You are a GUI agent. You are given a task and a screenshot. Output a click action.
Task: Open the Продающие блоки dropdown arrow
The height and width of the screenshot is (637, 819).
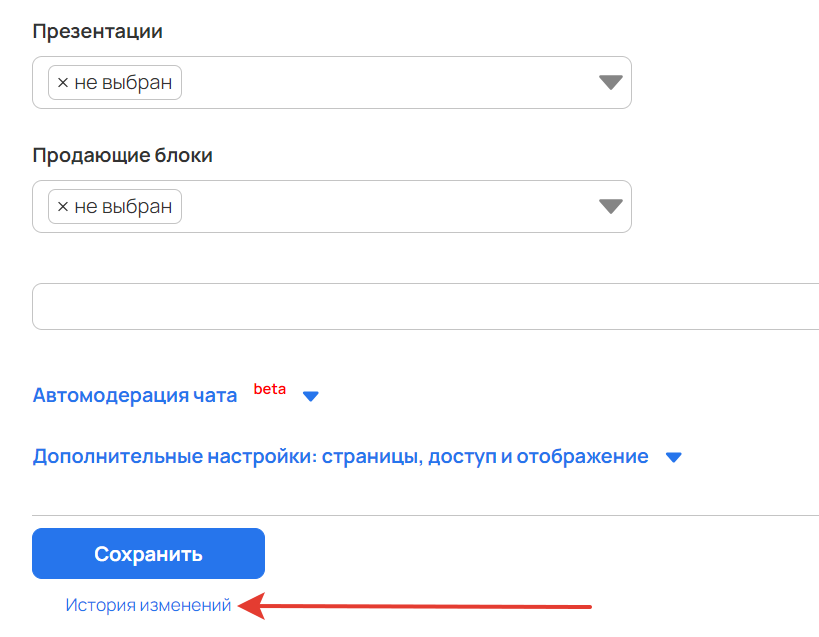(610, 207)
